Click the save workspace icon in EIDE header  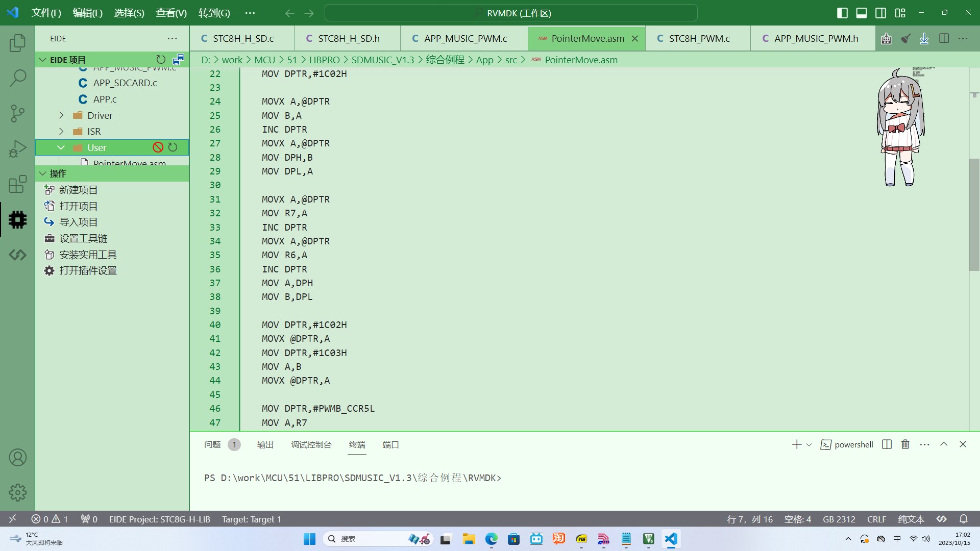(178, 60)
